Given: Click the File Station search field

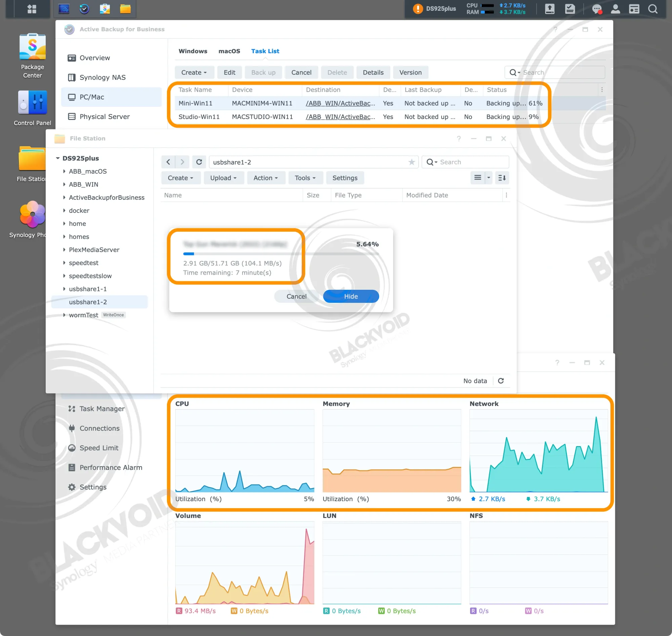Looking at the screenshot, I should [x=465, y=162].
